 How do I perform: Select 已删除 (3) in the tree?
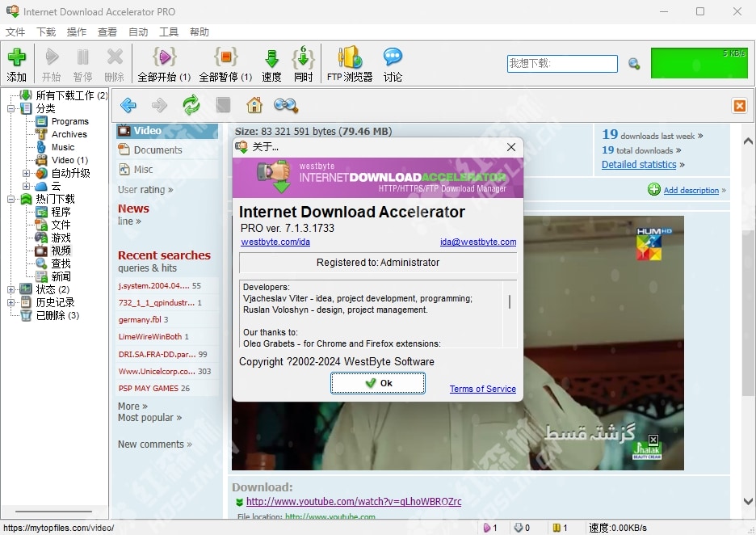[x=57, y=315]
